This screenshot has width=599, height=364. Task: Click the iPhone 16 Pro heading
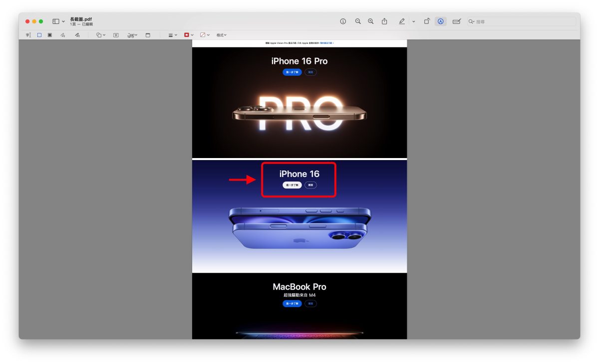pos(299,61)
